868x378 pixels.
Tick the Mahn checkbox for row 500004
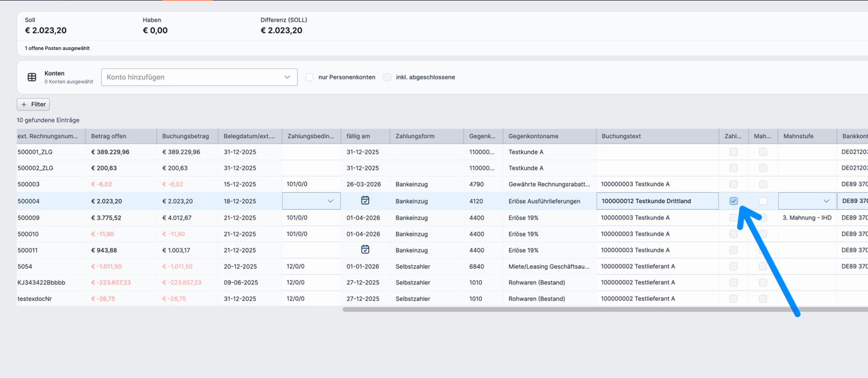[x=763, y=201]
